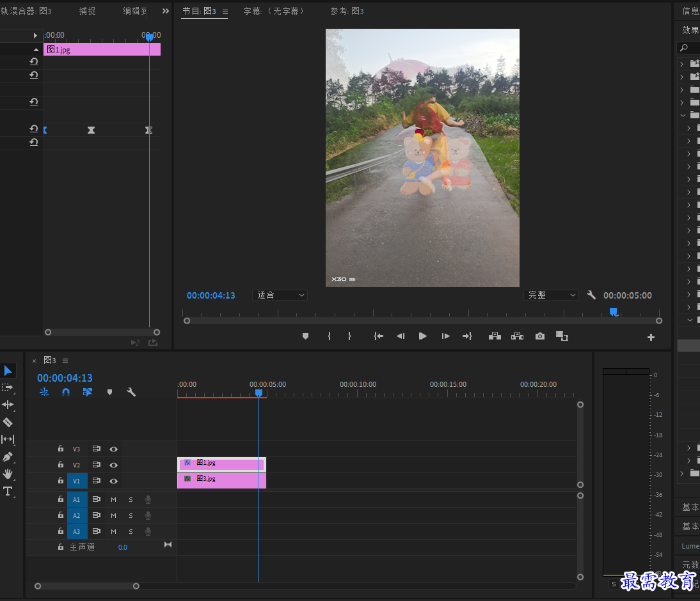The height and width of the screenshot is (601, 700).
Task: Switch to the 捕捉 tab
Action: pyautogui.click(x=88, y=11)
